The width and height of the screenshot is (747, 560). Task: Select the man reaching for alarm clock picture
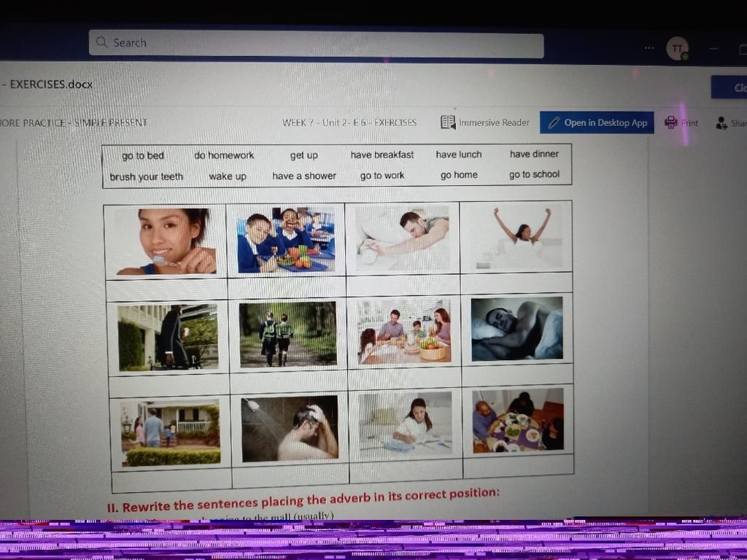coord(403,238)
